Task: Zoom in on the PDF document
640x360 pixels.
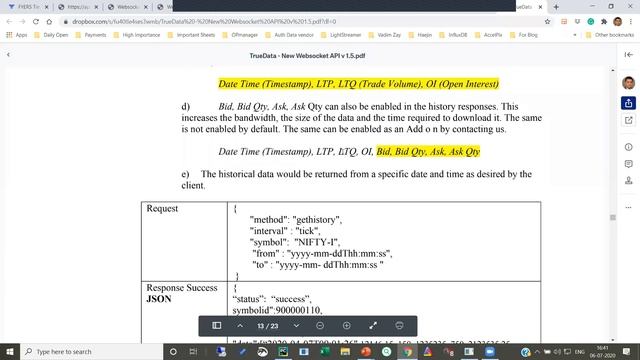Action: [x=347, y=325]
